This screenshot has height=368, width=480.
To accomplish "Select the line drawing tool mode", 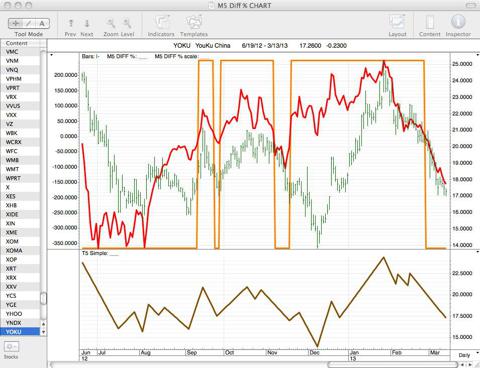I will point(29,23).
